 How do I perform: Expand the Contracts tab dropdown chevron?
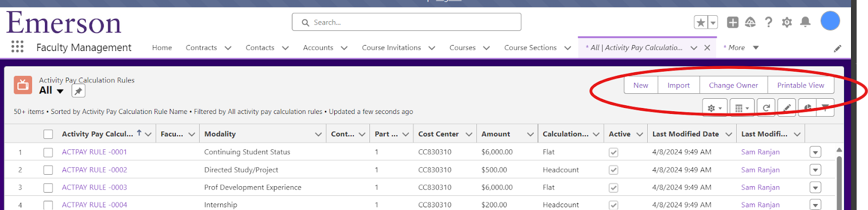(228, 48)
